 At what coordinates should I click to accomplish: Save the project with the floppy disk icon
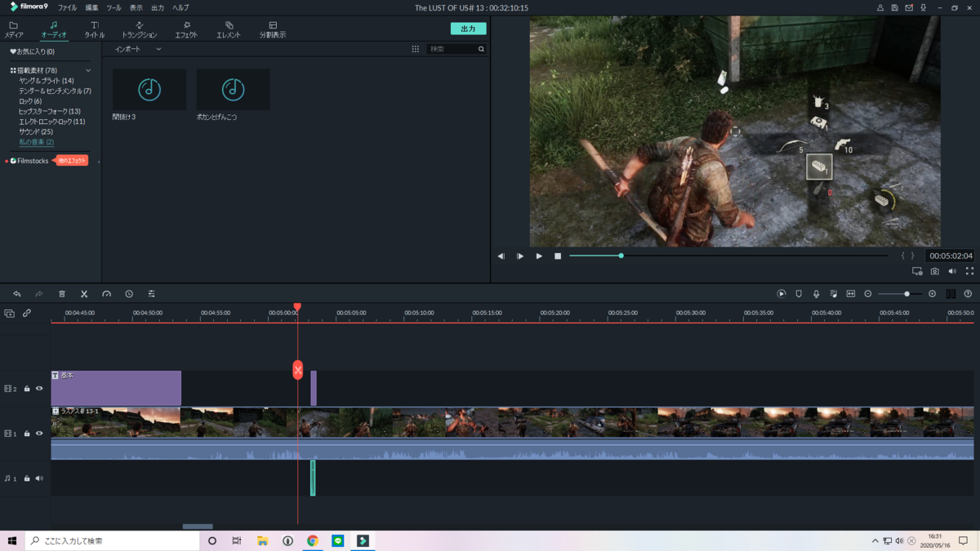click(894, 7)
